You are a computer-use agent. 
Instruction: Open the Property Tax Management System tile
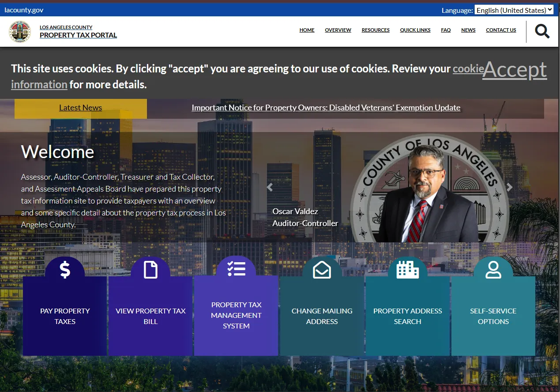(x=236, y=315)
